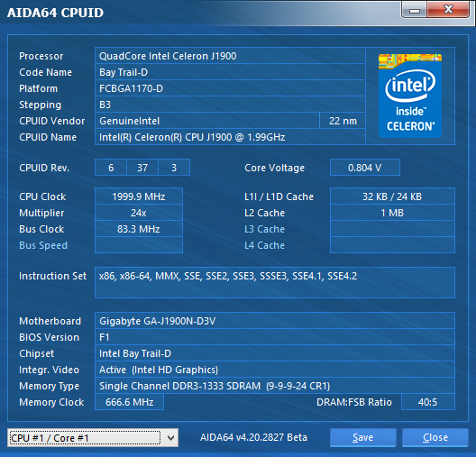Image resolution: width=476 pixels, height=457 pixels.
Task: Click the 22 nm process technology box
Action: click(x=343, y=121)
